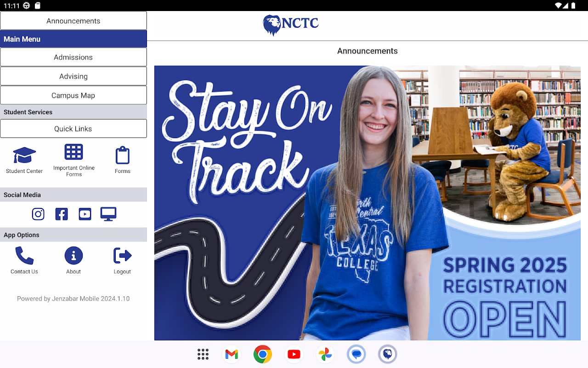Screen dimensions: 588x368
Task: Click the Main Menu header
Action: (x=73, y=39)
